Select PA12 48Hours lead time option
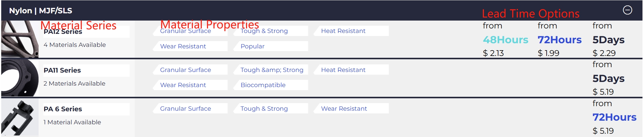The image size is (644, 137). pyautogui.click(x=505, y=40)
